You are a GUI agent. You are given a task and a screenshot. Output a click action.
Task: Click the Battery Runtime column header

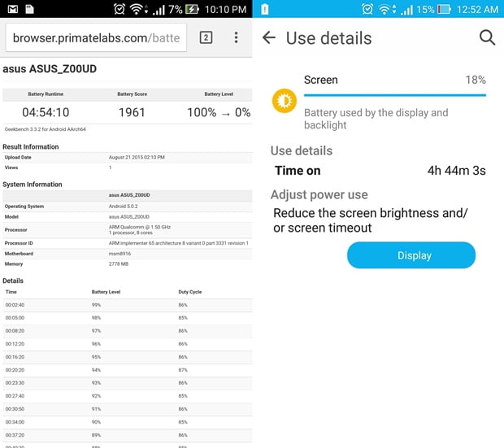pyautogui.click(x=46, y=94)
